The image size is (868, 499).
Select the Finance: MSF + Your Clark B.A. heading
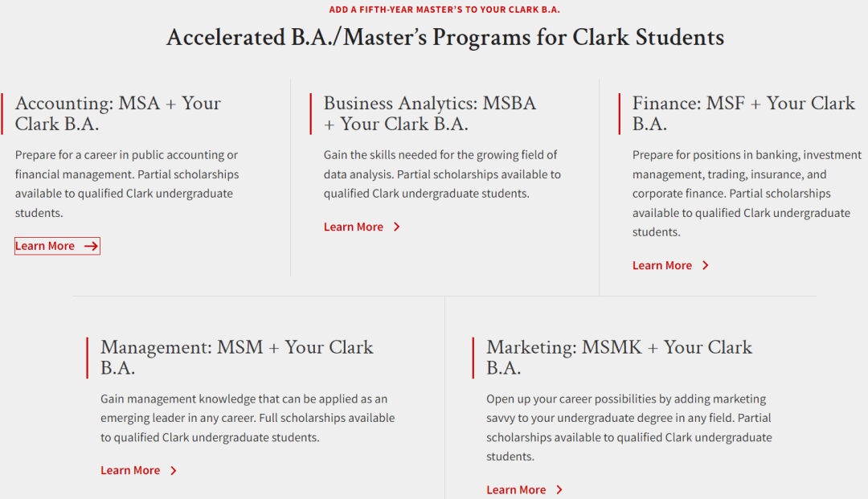(743, 113)
